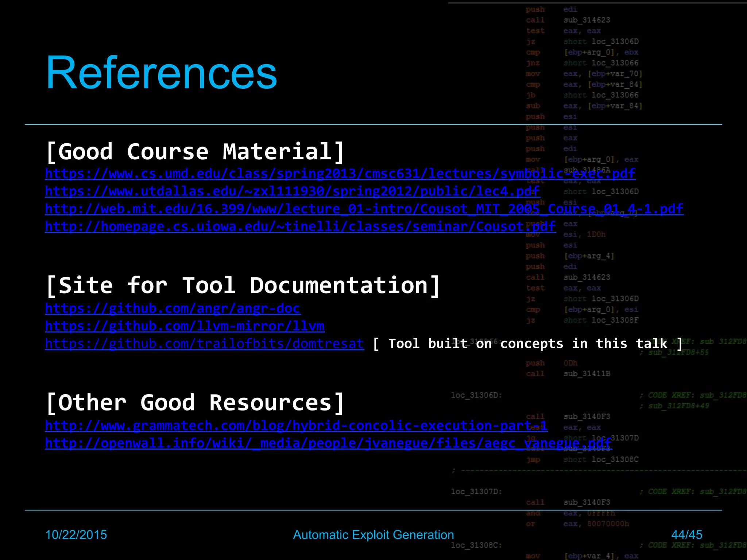The width and height of the screenshot is (747, 560).
Task: Select the [Good Course Material] heading
Action: pyautogui.click(x=195, y=152)
